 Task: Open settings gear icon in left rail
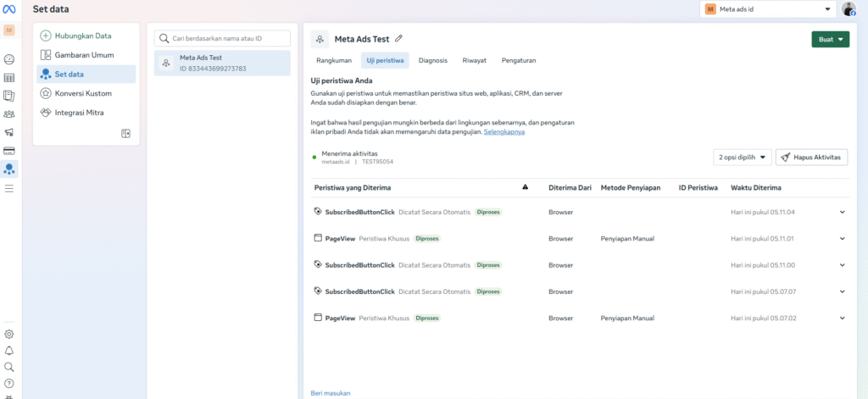coord(9,334)
